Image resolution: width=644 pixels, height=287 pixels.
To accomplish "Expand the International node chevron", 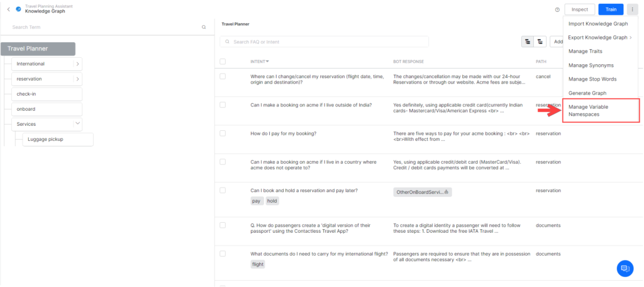I will (77, 64).
